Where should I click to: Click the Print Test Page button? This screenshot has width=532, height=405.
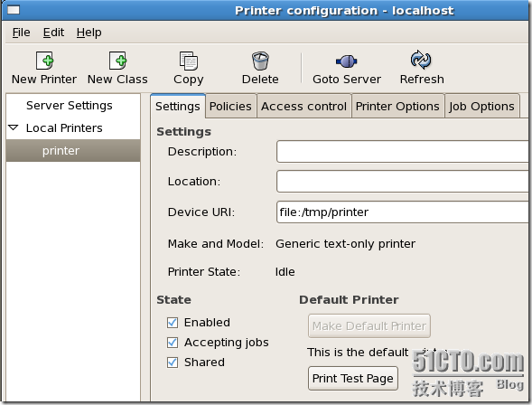pos(353,378)
